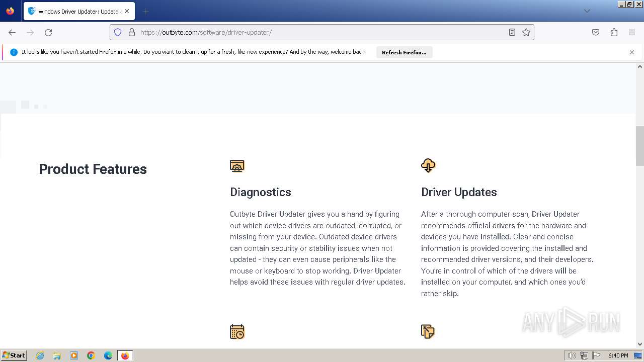Open File Explorer from taskbar
This screenshot has height=362, width=644.
[x=57, y=355]
